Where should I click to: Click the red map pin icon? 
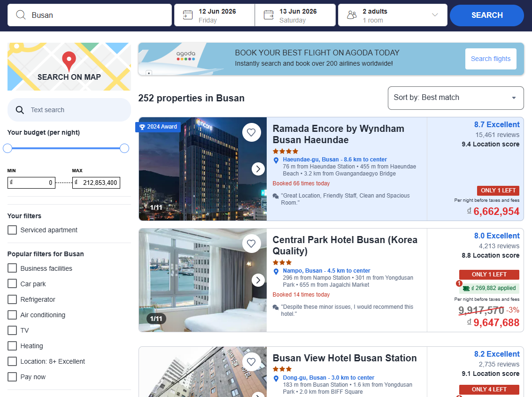[x=69, y=61]
